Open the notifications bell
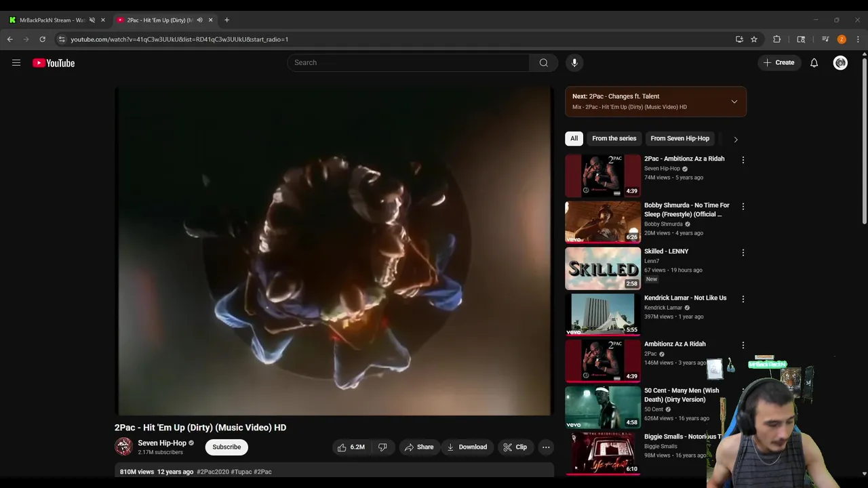This screenshot has height=488, width=868. click(x=814, y=62)
